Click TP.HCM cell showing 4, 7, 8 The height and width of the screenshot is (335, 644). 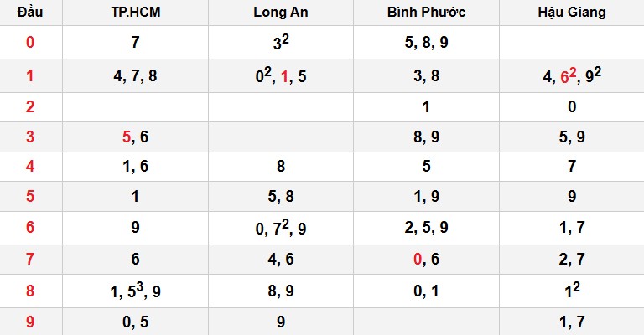point(135,75)
